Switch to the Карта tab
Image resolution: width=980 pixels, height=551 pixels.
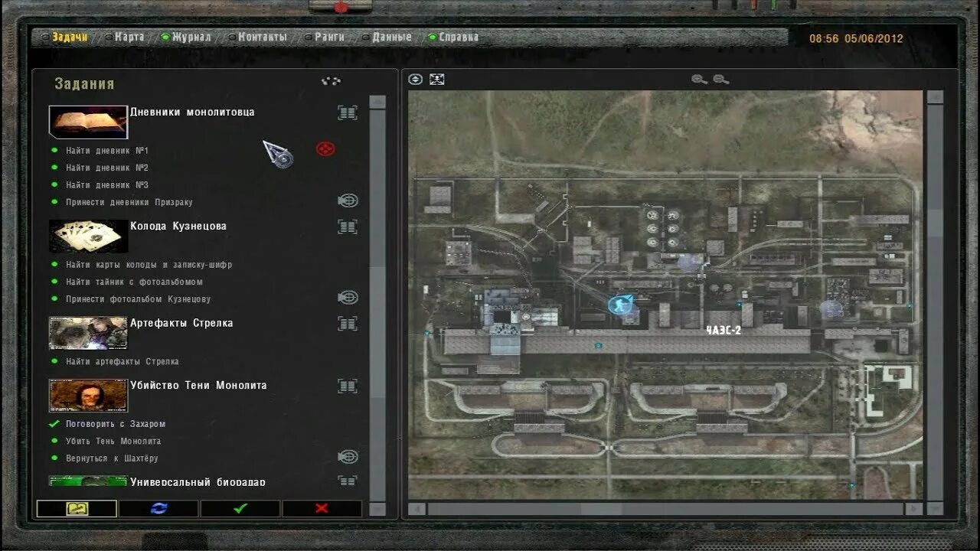coord(129,37)
